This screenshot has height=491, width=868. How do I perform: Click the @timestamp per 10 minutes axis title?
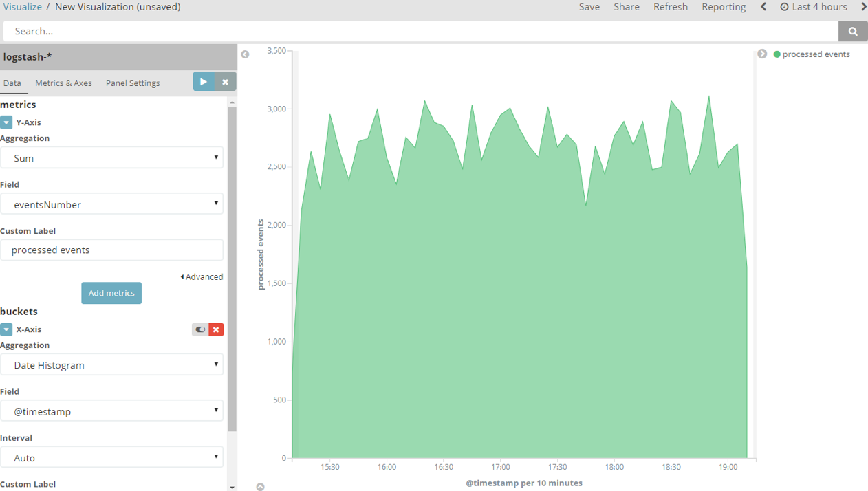point(524,483)
